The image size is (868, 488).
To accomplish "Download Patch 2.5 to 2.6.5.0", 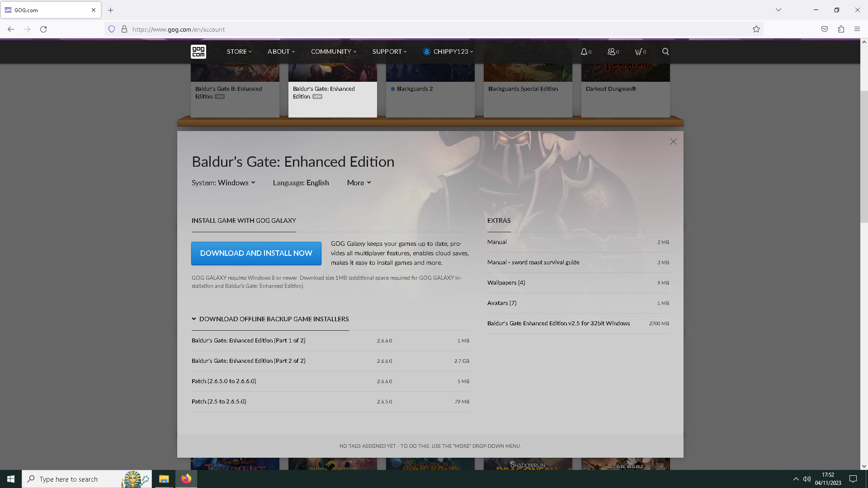I will pos(330,402).
